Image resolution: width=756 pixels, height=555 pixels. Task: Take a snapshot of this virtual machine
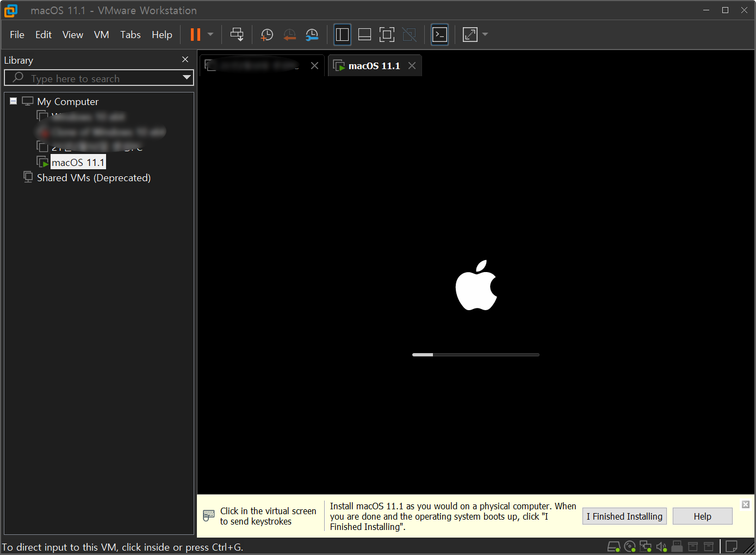click(267, 35)
